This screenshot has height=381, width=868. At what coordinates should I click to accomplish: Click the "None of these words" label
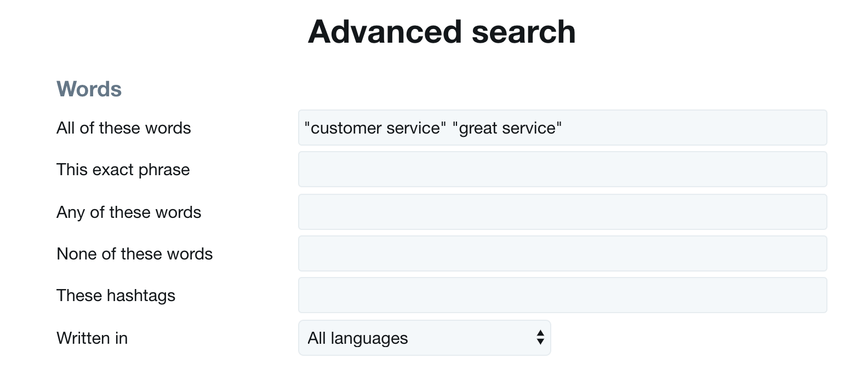135,254
